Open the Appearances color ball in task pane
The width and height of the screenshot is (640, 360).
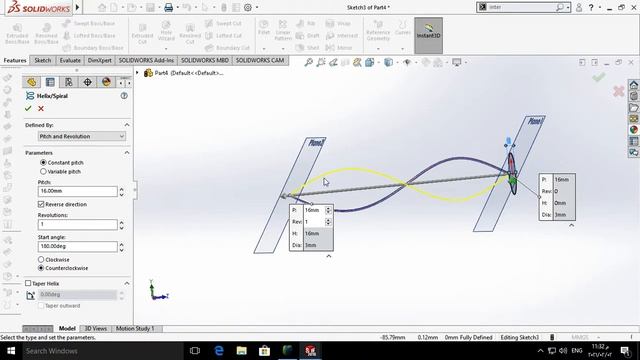(x=633, y=129)
